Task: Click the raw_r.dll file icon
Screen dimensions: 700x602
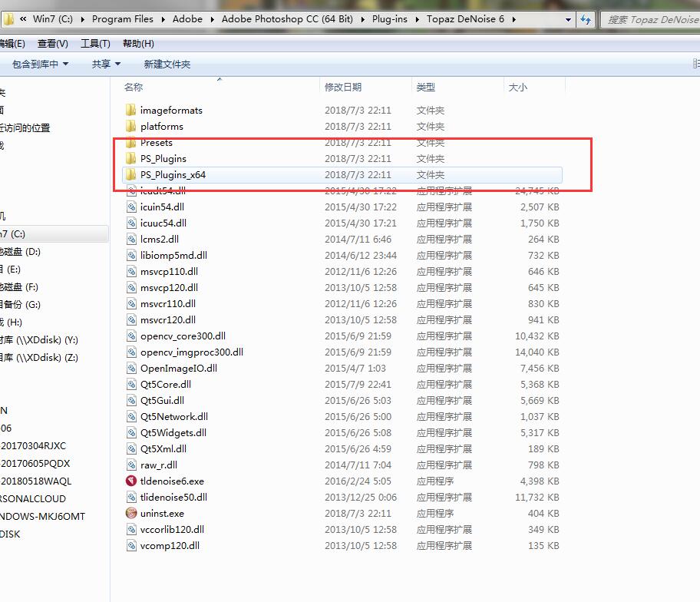Action: click(x=131, y=465)
